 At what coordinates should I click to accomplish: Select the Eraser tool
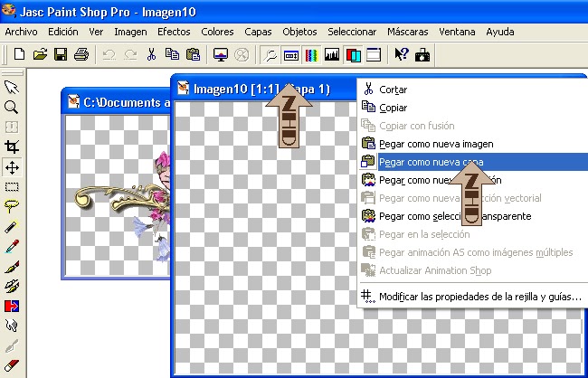(x=12, y=364)
